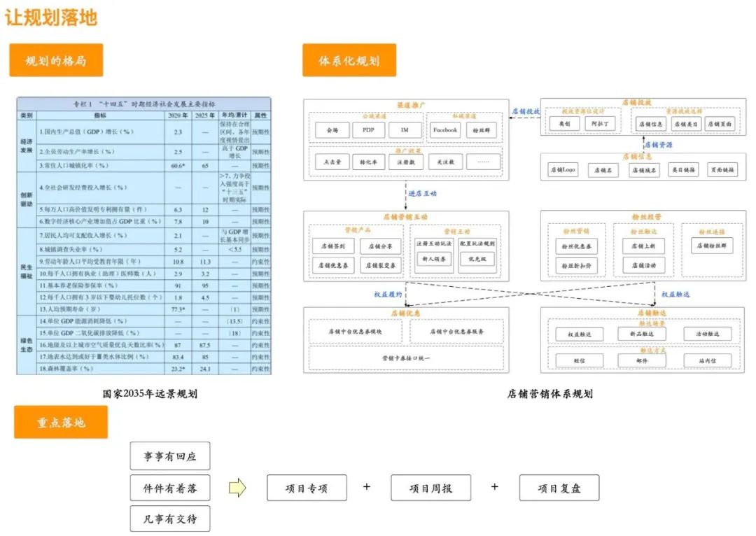Click the yellow right-pointing arrow icon
Viewport: 756px width, 536px height.
[x=237, y=488]
